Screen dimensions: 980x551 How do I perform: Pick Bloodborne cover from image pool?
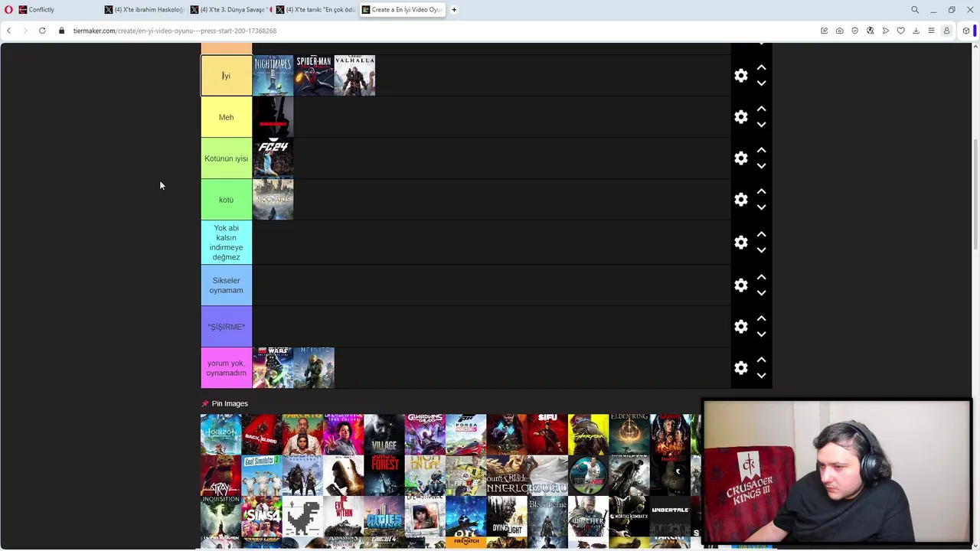click(x=547, y=517)
